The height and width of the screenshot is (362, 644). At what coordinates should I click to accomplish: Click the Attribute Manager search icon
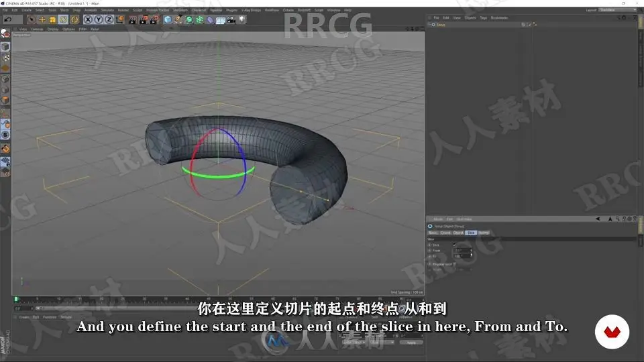tap(617, 219)
